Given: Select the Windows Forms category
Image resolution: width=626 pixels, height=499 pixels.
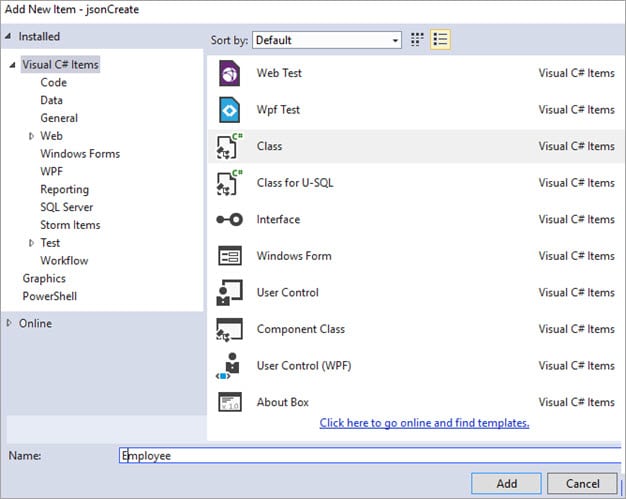Looking at the screenshot, I should click(80, 154).
